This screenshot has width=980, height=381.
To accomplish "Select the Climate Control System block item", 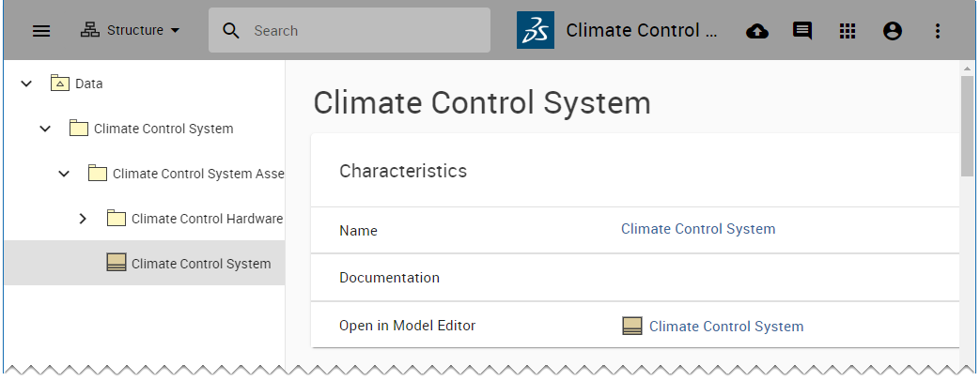I will pos(200,264).
